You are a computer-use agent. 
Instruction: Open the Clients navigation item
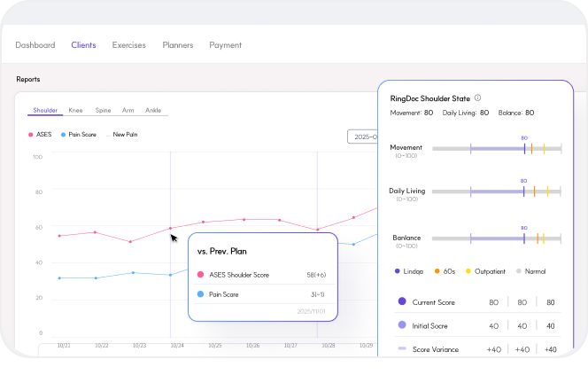pos(83,45)
